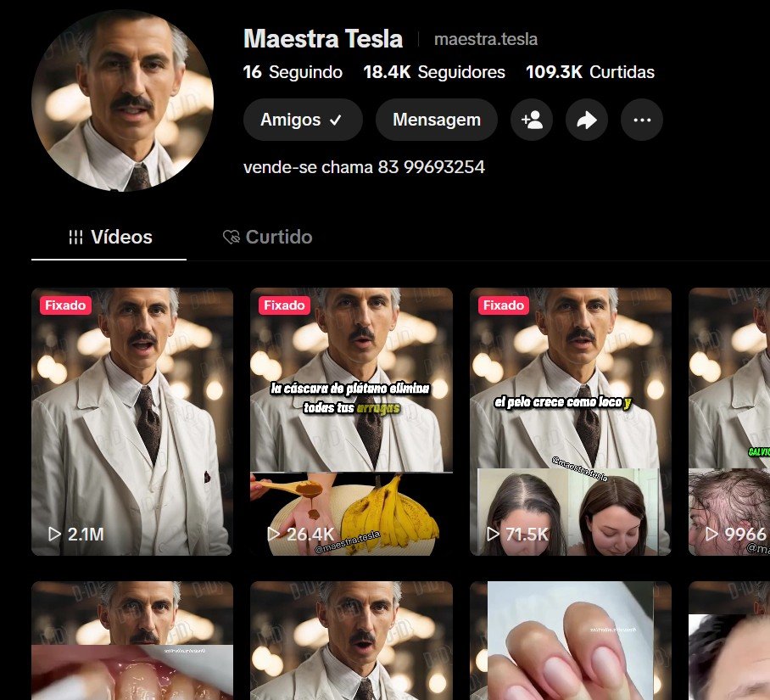Switch to the Vídeos tab
The image size is (770, 700).
(x=109, y=238)
